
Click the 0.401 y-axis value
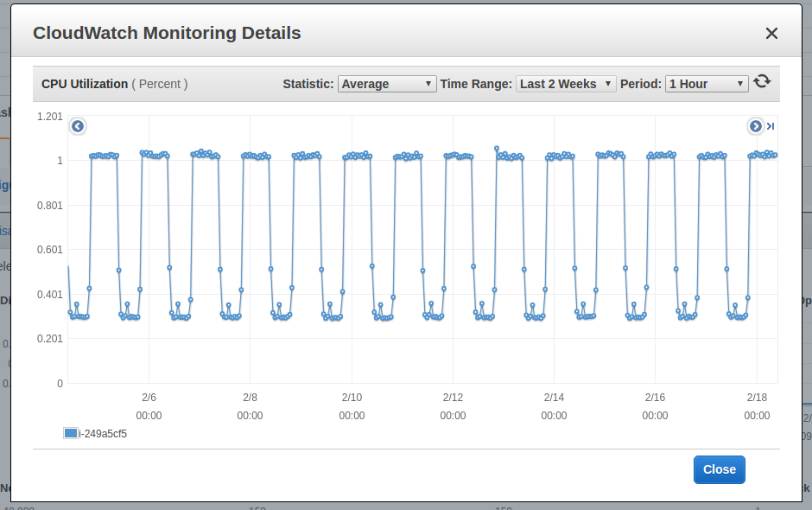click(x=50, y=295)
